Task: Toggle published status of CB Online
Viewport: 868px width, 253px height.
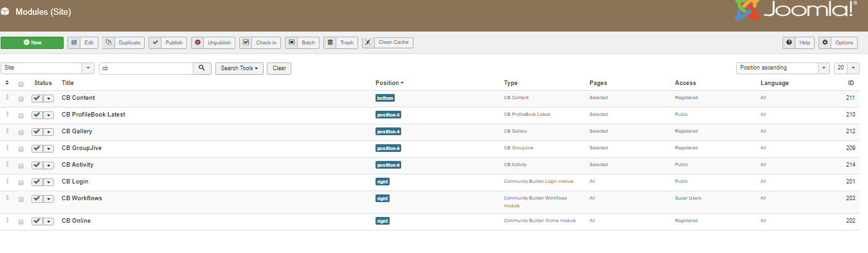Action: click(37, 221)
